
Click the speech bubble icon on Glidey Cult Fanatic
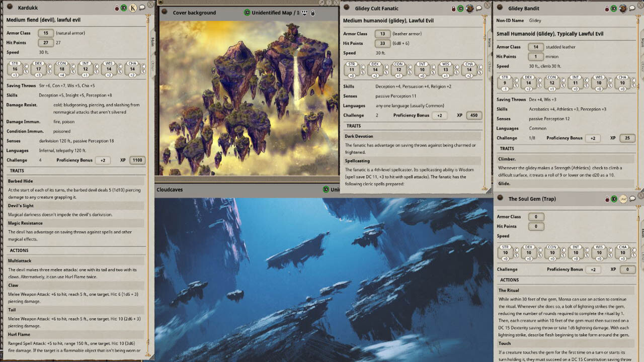(x=479, y=9)
